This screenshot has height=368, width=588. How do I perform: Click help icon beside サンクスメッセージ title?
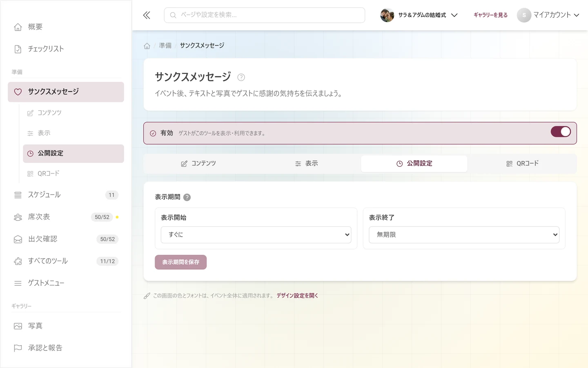tap(241, 77)
